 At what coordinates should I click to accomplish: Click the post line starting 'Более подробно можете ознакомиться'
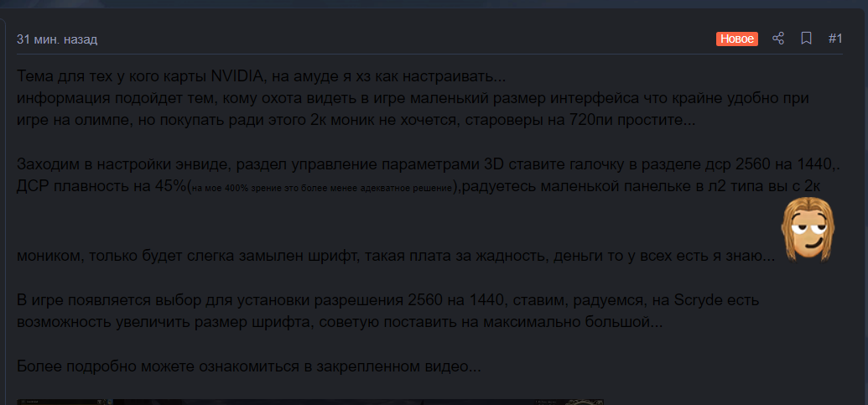click(x=250, y=366)
